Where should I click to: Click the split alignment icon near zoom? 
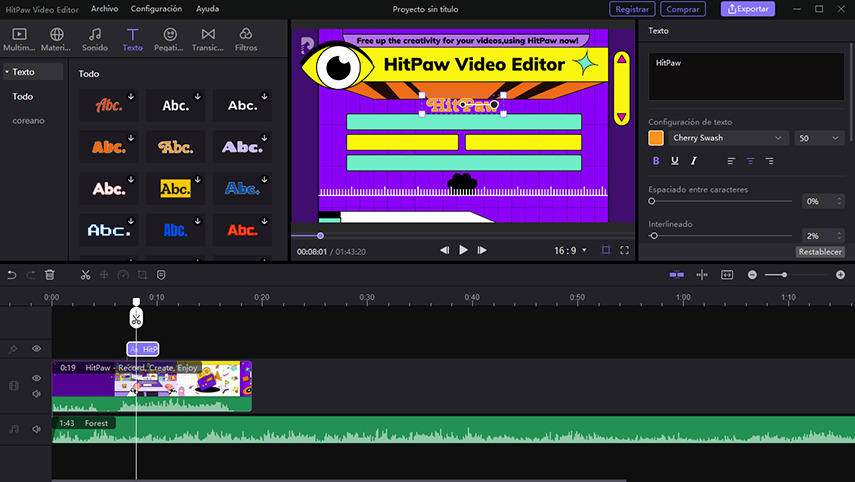click(x=702, y=275)
